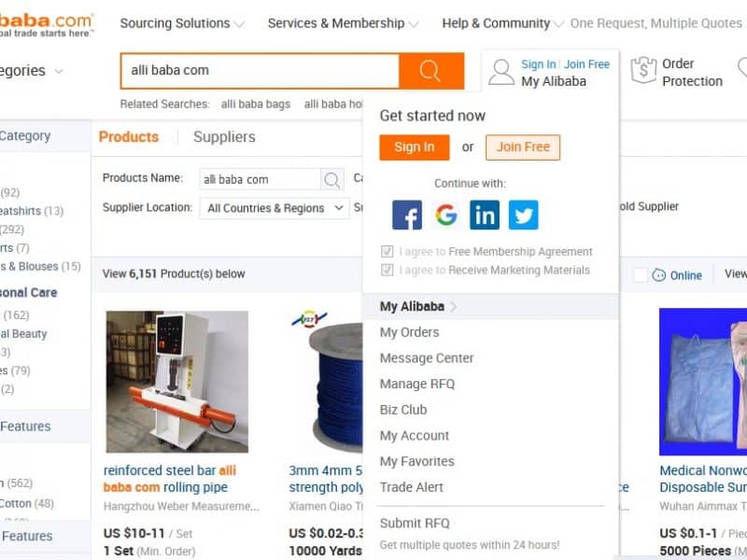The image size is (747, 560).
Task: Check the Online filter checkbox
Action: (641, 274)
